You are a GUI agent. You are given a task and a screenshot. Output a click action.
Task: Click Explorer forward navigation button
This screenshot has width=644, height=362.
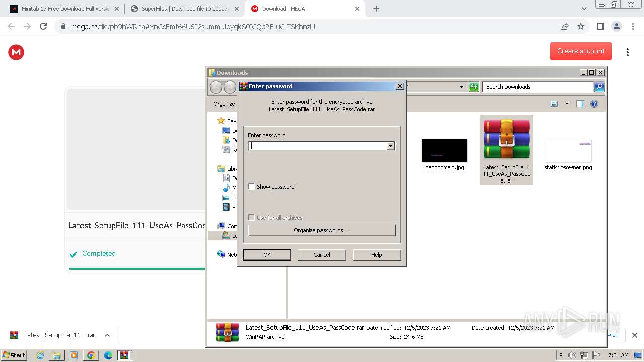[x=230, y=87]
